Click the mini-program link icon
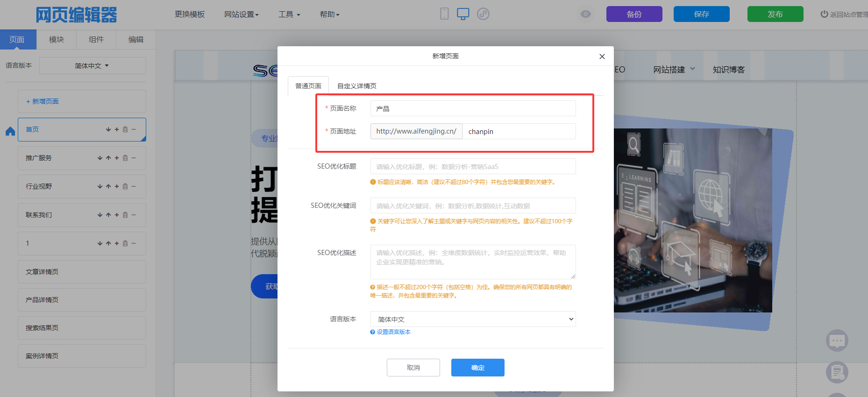868x397 pixels. point(483,14)
